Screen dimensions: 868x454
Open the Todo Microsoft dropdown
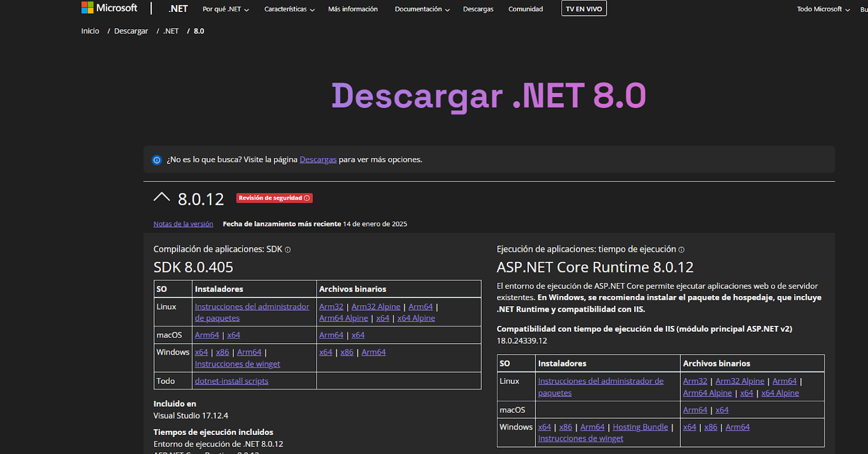(823, 9)
